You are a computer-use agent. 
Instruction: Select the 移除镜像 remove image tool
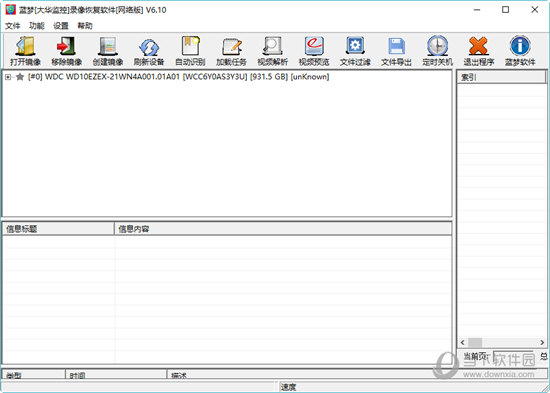66,51
